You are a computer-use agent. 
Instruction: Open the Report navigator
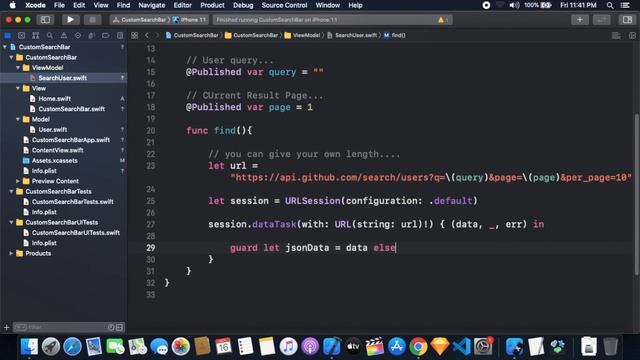(x=120, y=36)
